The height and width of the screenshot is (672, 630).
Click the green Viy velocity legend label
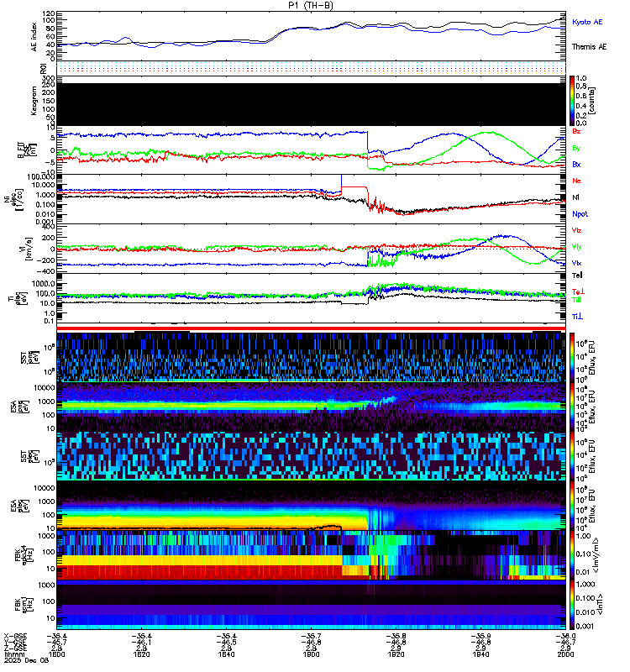[x=576, y=247]
